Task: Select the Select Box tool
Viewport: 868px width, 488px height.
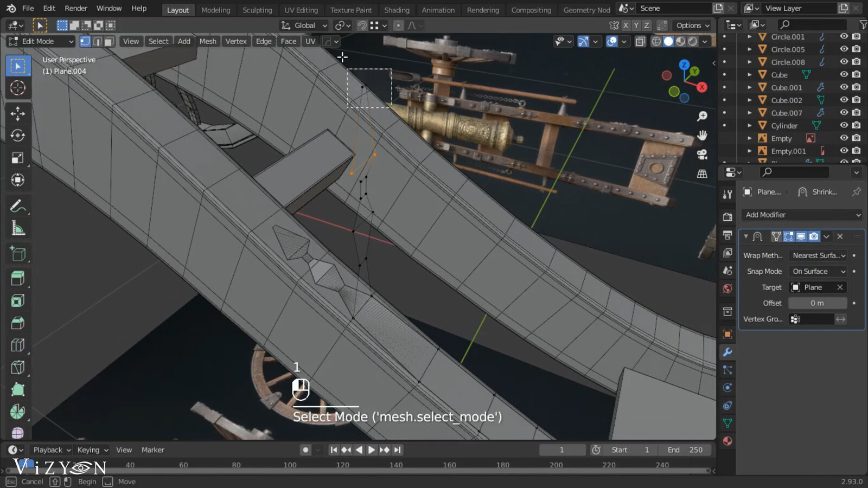Action: pos(18,66)
